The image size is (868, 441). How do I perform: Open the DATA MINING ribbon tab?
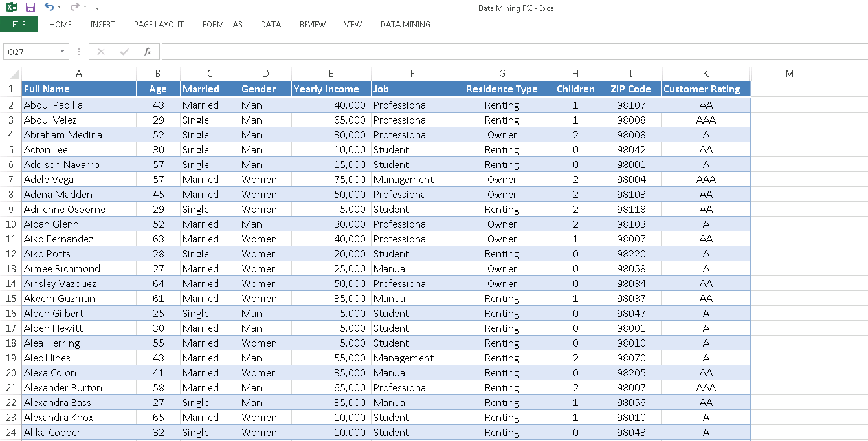405,25
